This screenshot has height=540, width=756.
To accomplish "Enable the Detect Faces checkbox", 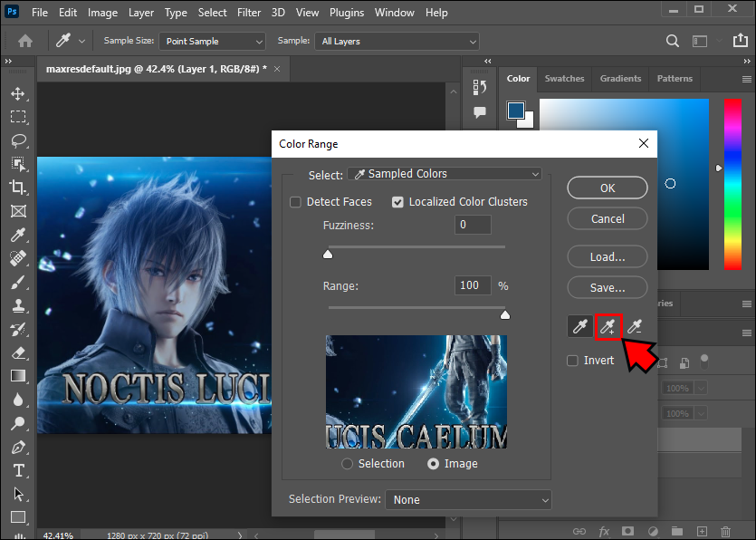I will pos(295,202).
